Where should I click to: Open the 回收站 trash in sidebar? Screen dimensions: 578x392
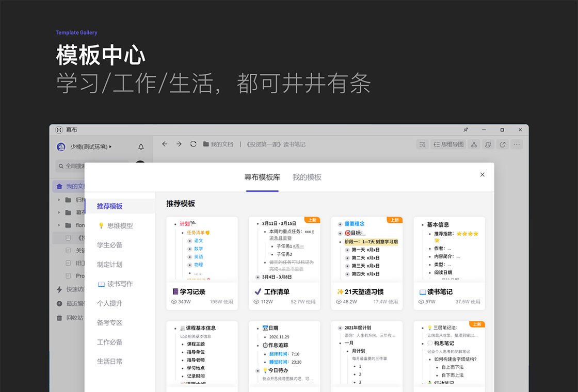(70, 318)
